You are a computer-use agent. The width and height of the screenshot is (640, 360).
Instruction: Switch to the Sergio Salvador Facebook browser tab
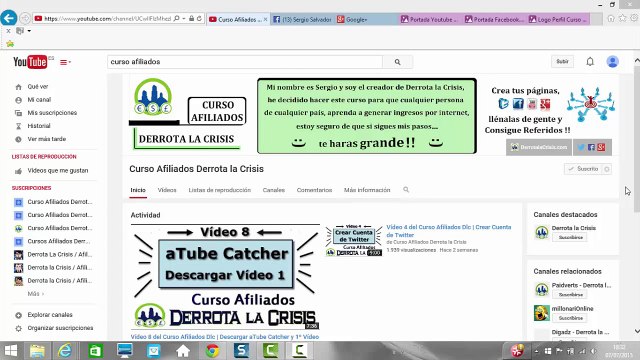[x=302, y=19]
